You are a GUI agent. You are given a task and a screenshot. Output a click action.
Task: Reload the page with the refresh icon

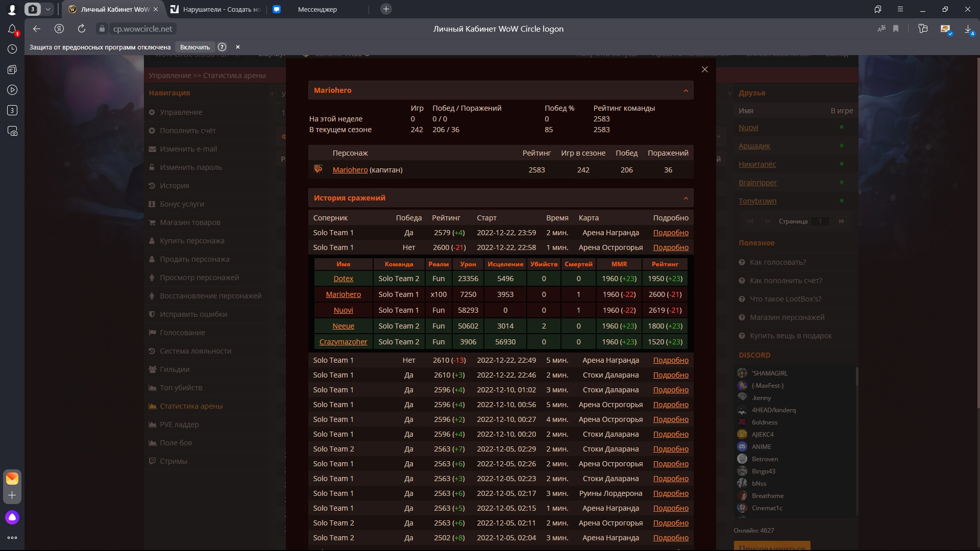[82, 29]
